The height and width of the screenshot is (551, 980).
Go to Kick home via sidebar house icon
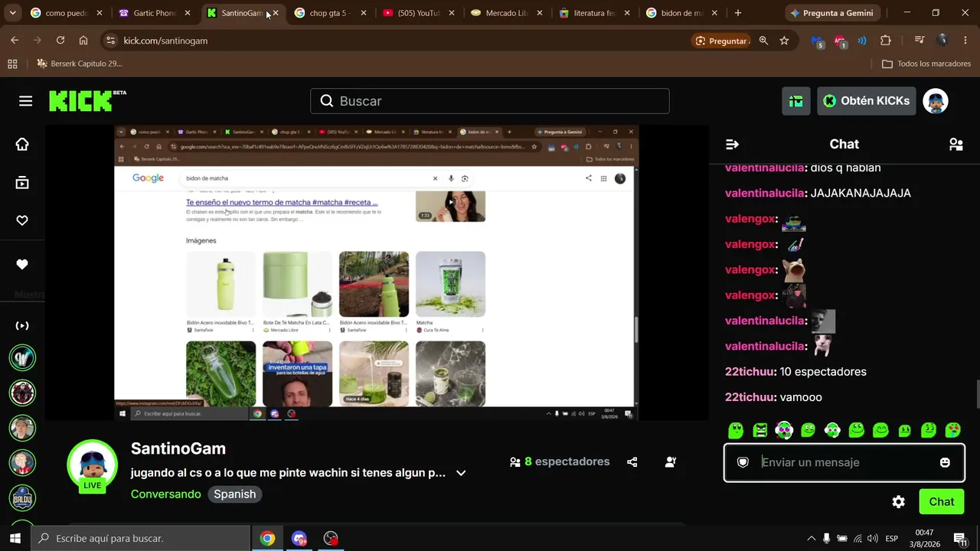pyautogui.click(x=22, y=145)
